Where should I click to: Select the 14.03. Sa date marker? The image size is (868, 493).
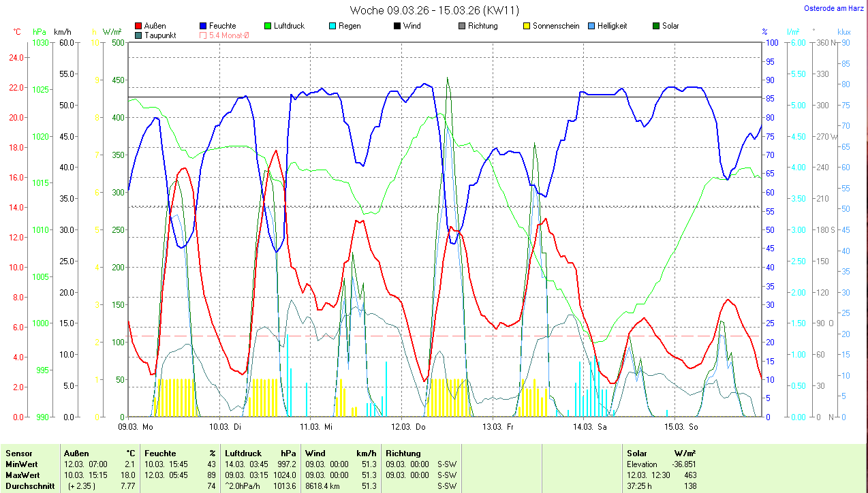[x=589, y=427]
